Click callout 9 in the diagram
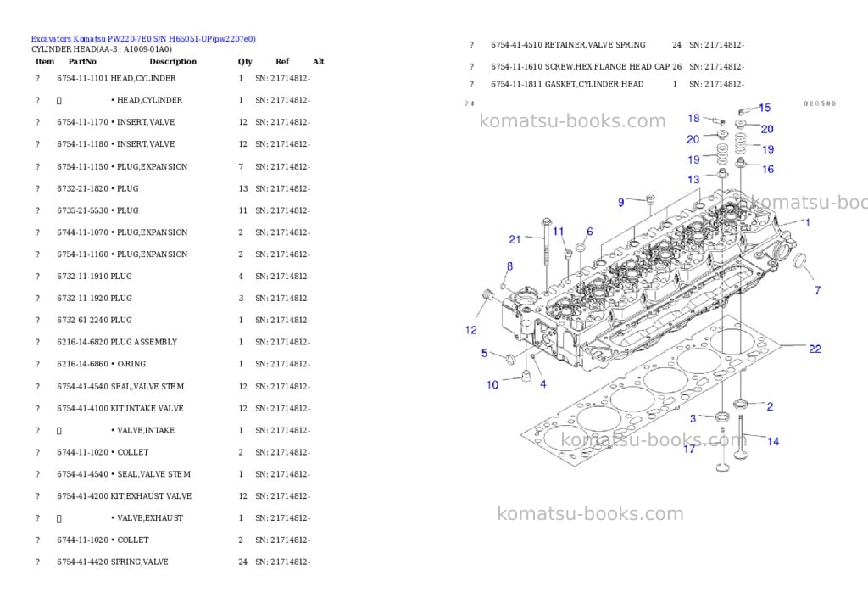 (621, 203)
